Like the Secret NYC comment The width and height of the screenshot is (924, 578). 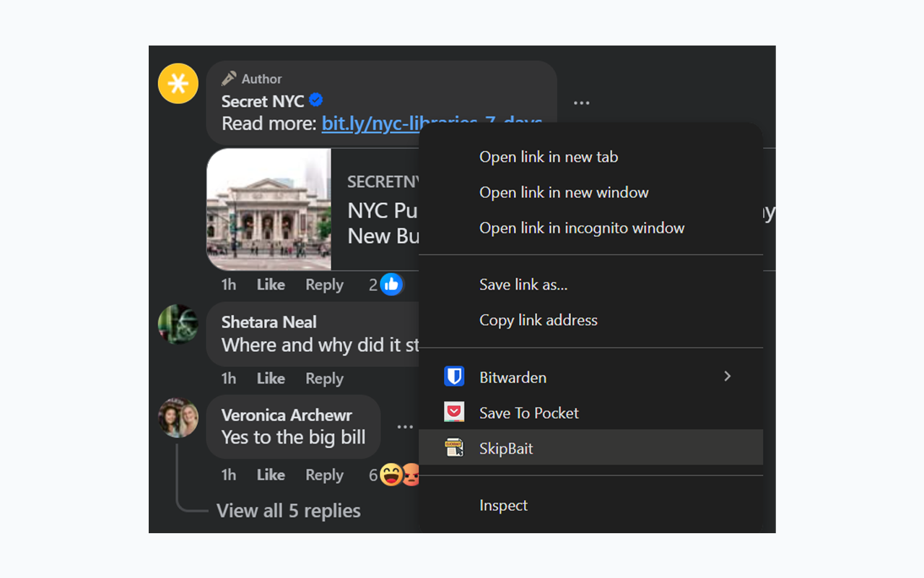pyautogui.click(x=271, y=285)
